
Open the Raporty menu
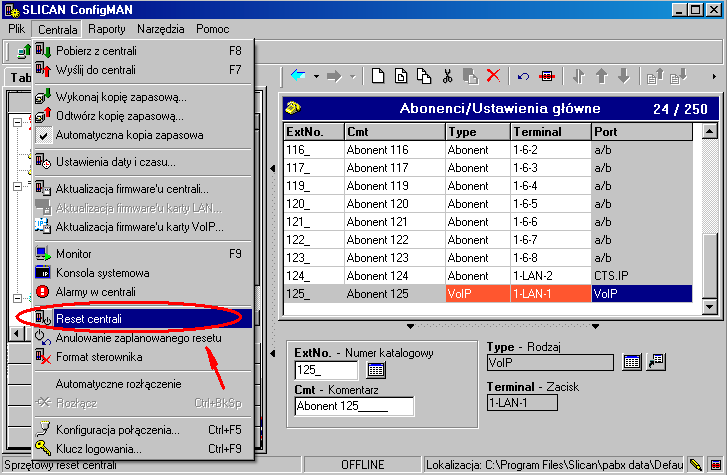point(107,29)
